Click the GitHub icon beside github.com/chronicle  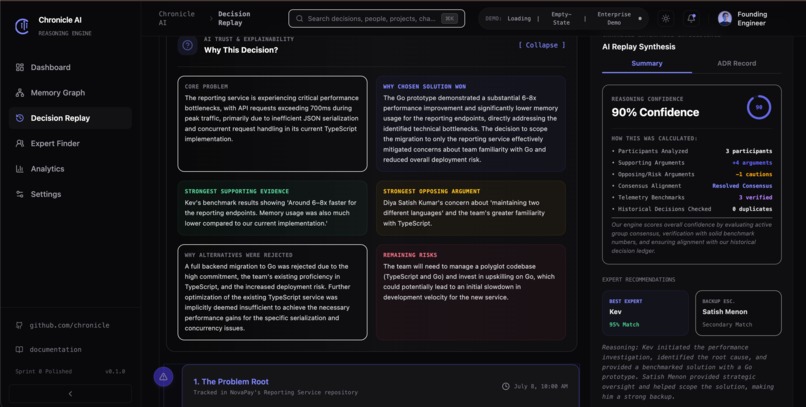pos(19,325)
